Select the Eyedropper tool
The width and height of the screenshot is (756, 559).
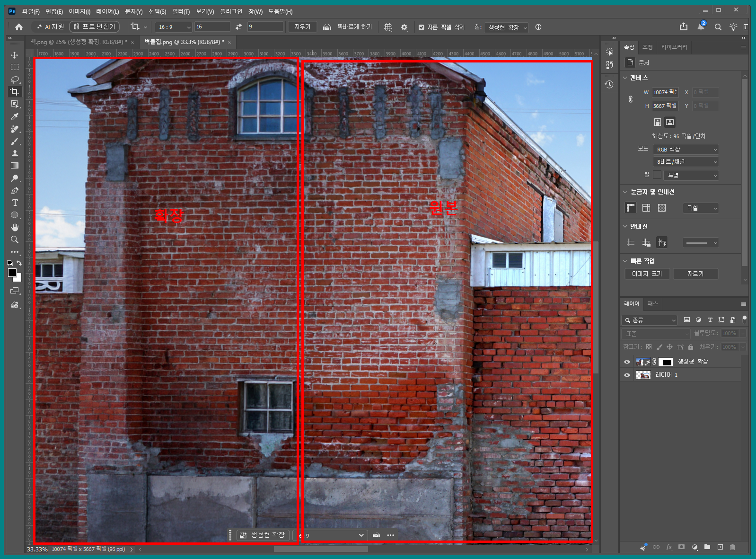pyautogui.click(x=15, y=116)
